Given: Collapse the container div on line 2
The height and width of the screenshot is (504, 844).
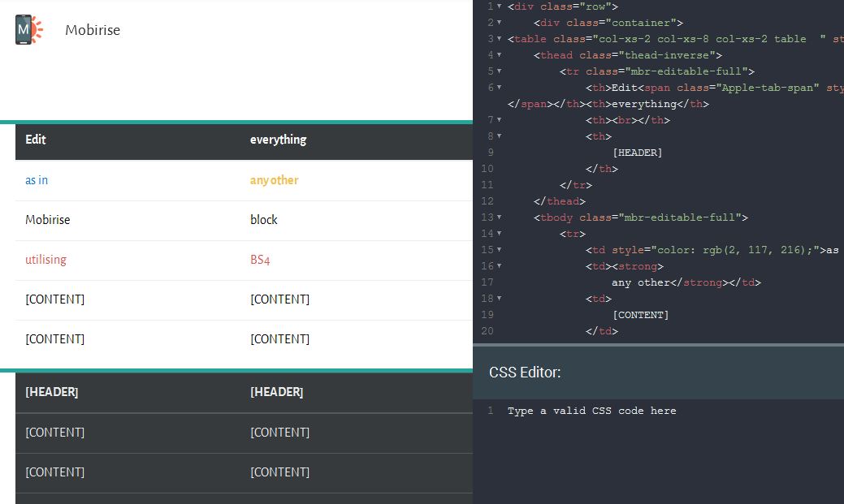Looking at the screenshot, I should click(x=498, y=23).
